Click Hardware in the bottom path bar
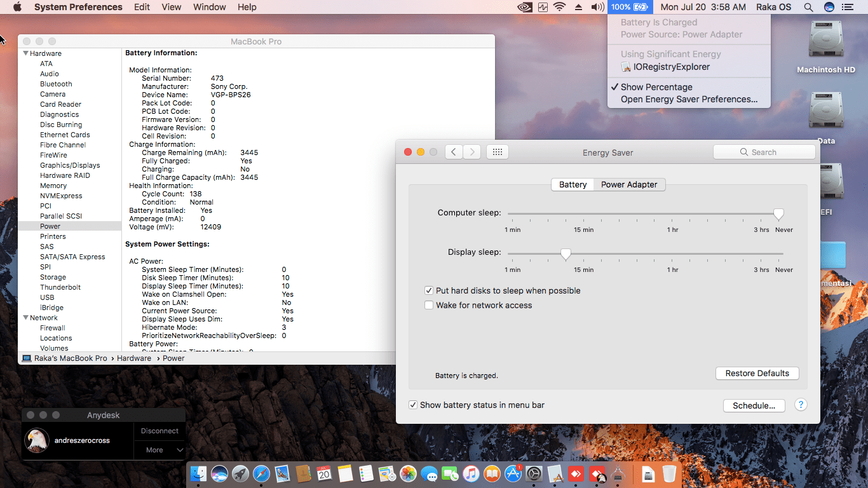The image size is (868, 488). click(x=134, y=358)
